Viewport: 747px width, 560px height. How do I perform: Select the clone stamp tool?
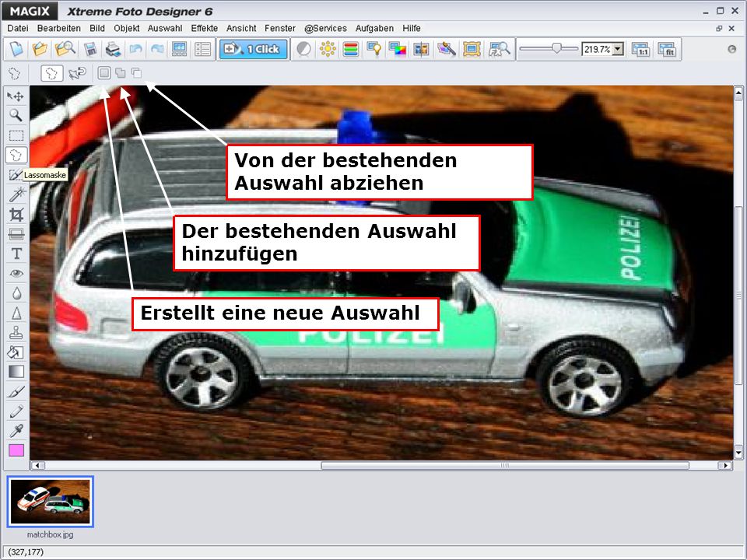16,332
